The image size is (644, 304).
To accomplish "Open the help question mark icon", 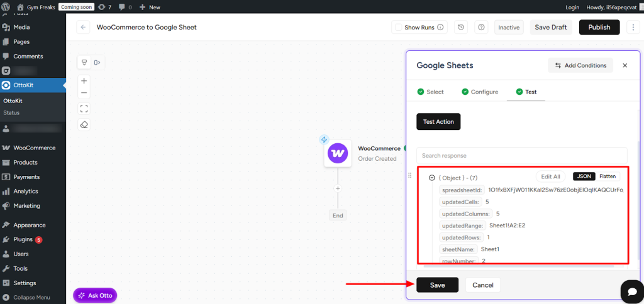I will click(482, 28).
